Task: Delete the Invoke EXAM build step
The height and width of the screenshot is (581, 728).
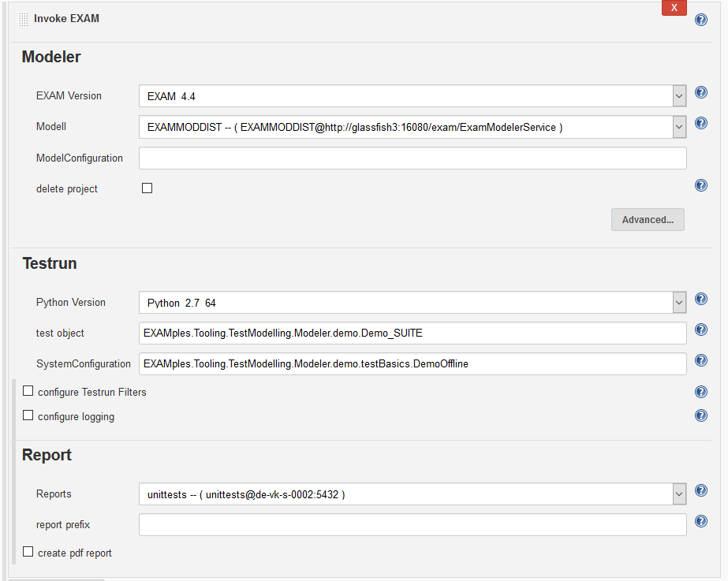Action: click(x=674, y=7)
